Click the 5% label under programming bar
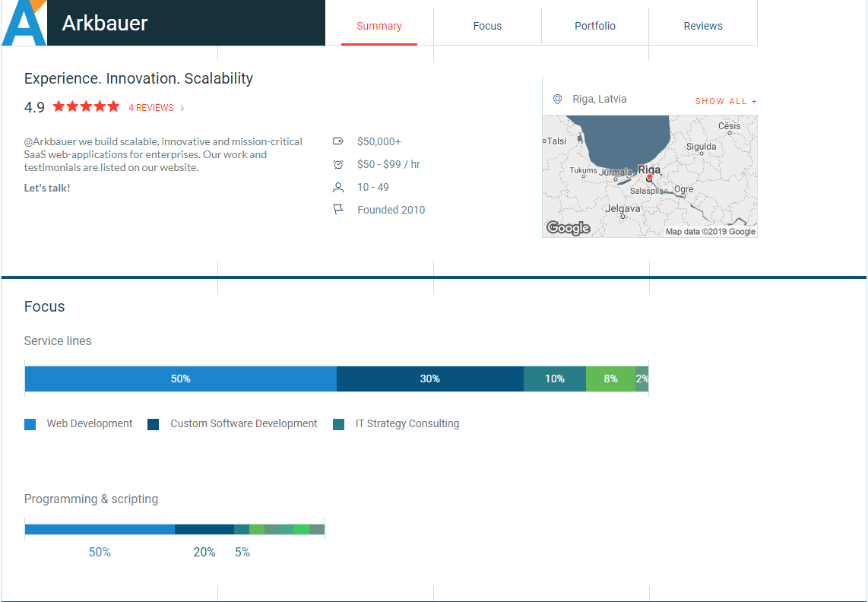The image size is (868, 602). 242,552
